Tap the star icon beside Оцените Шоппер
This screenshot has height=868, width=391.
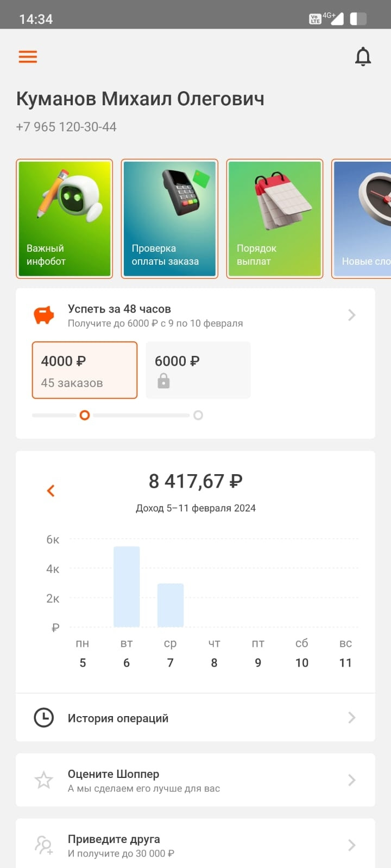coord(44,780)
